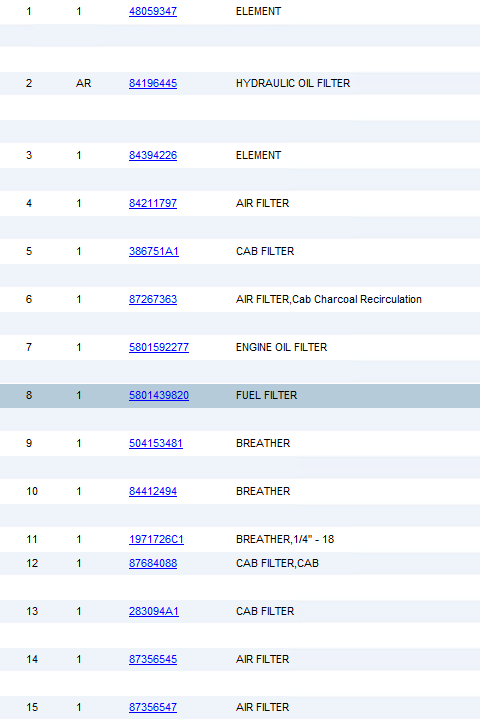Open cab charcoal filter part 87267363
This screenshot has height=721, width=480.
tap(153, 299)
